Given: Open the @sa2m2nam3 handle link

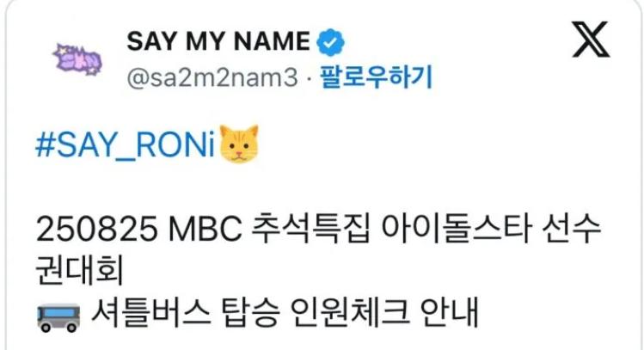Looking at the screenshot, I should click(x=212, y=77).
